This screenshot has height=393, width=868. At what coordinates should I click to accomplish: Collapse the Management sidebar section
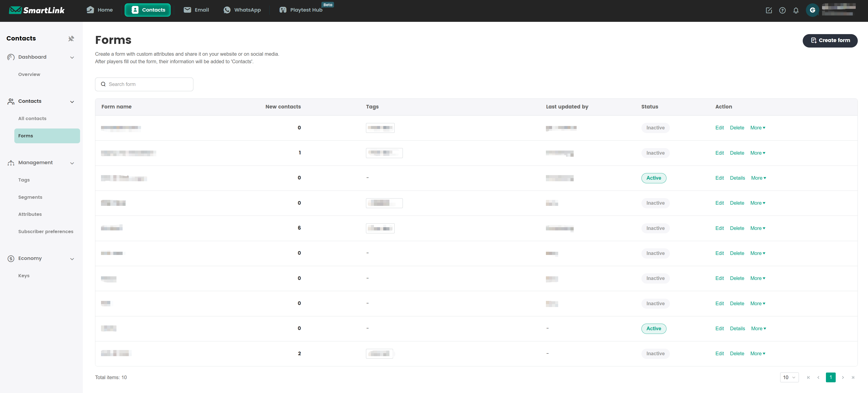point(72,163)
